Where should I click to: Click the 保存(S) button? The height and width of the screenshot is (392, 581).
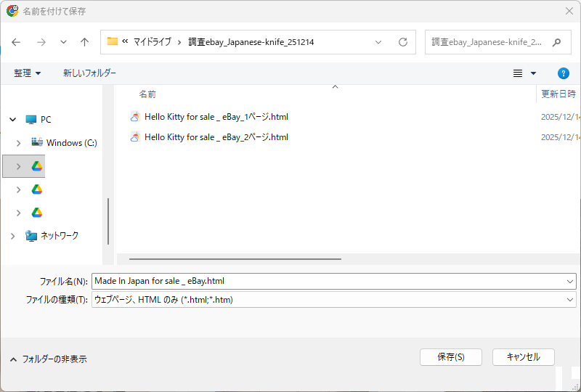tap(450, 357)
